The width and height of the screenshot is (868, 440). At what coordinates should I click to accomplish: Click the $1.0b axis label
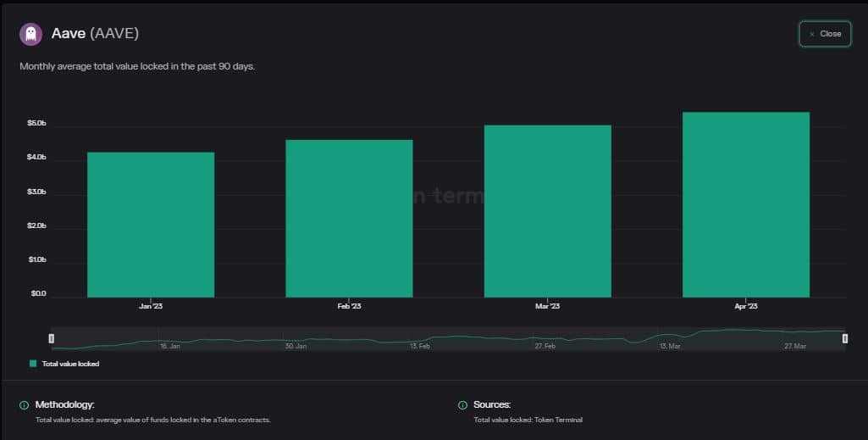click(x=37, y=259)
